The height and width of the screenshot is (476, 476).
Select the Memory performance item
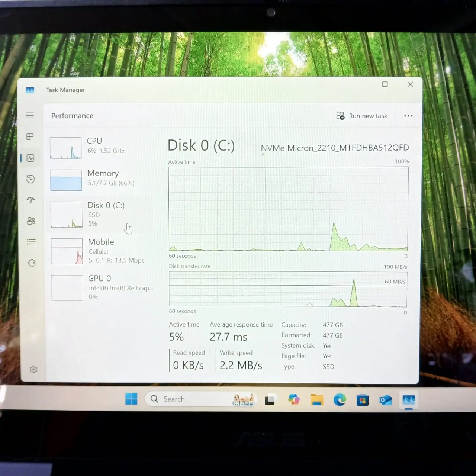pos(101,178)
